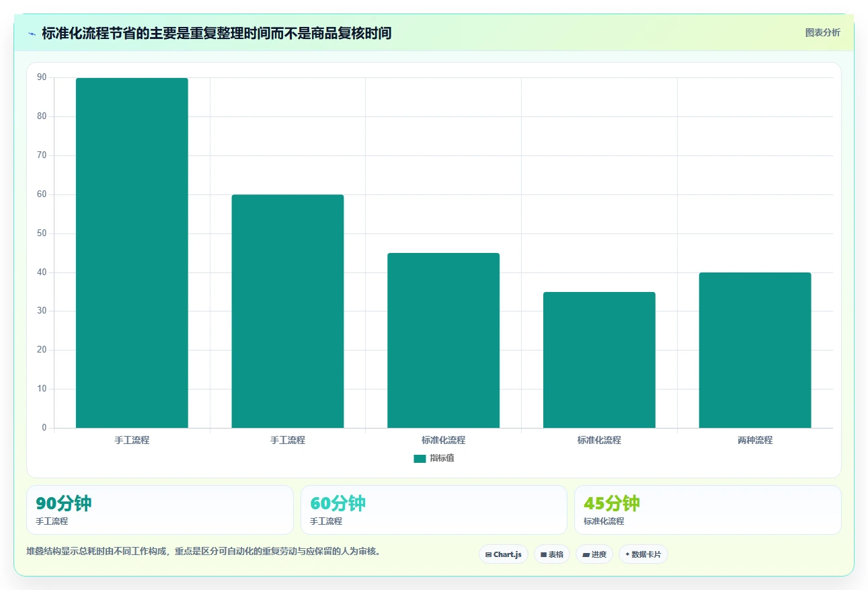Click the 手工流程 caption under 90分钟
868x590 pixels.
pos(52,521)
